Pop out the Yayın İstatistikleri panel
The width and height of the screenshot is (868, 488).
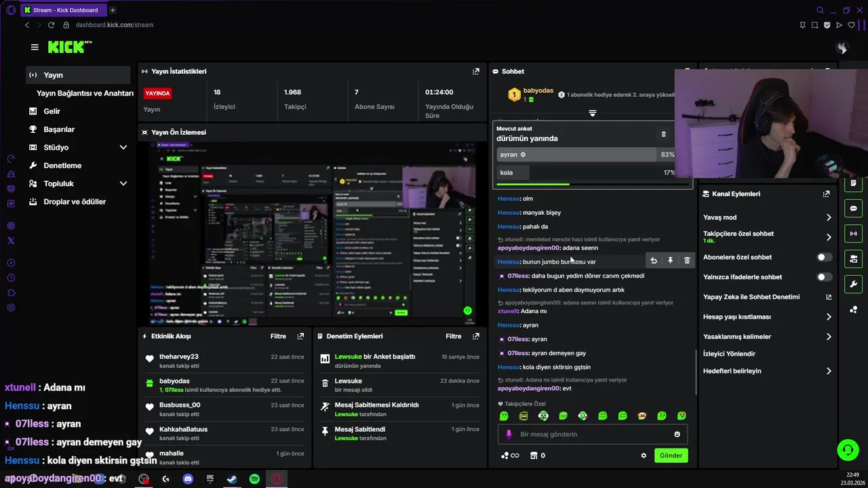[476, 71]
